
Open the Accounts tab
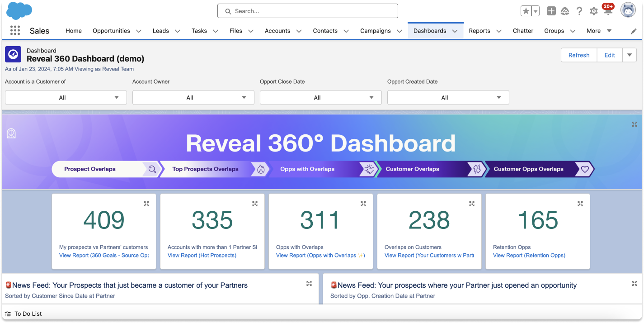click(277, 31)
